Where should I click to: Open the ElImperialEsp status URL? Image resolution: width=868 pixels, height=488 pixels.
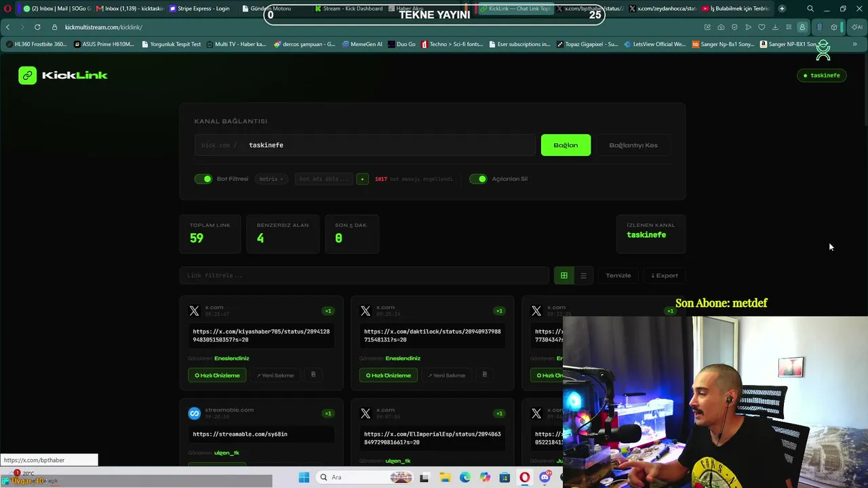pyautogui.click(x=432, y=438)
